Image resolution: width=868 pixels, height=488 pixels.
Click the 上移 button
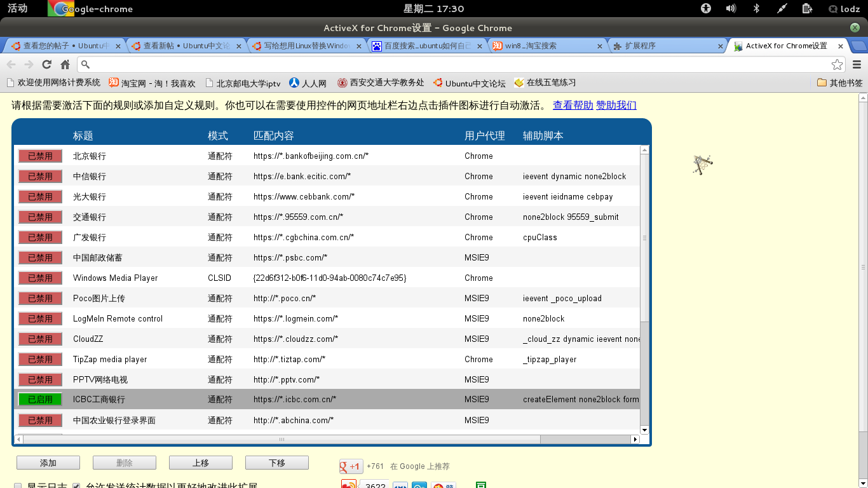coord(201,463)
